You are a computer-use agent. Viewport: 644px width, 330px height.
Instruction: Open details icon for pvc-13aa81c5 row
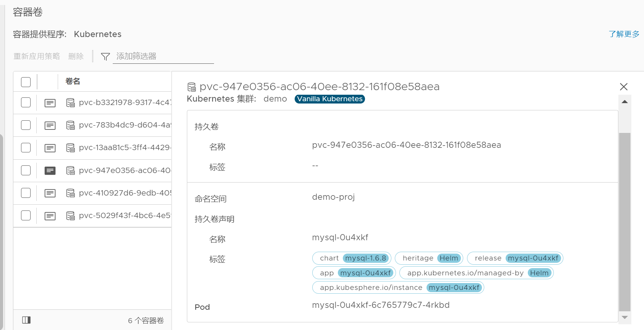point(50,148)
